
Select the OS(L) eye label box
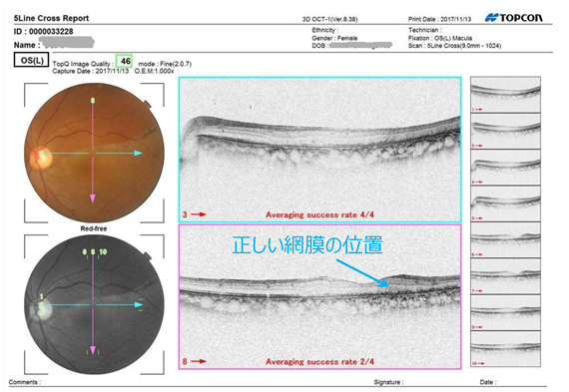click(31, 60)
